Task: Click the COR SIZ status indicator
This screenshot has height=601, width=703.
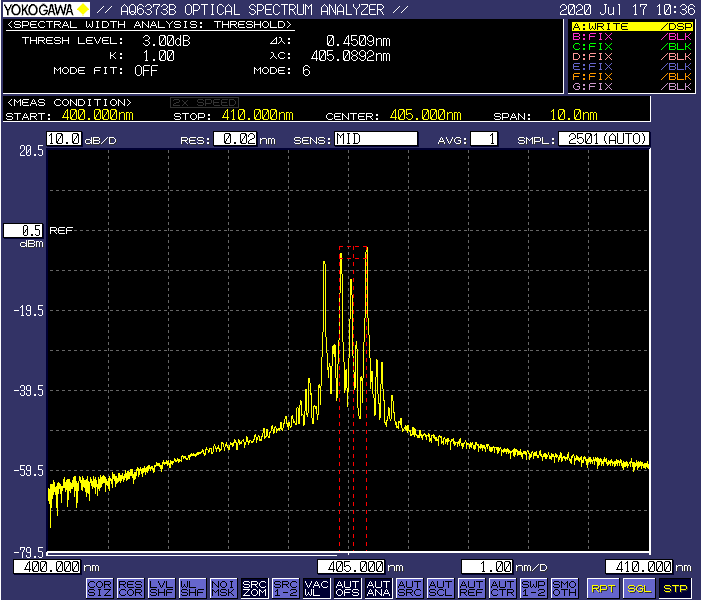Action: pyautogui.click(x=99, y=588)
